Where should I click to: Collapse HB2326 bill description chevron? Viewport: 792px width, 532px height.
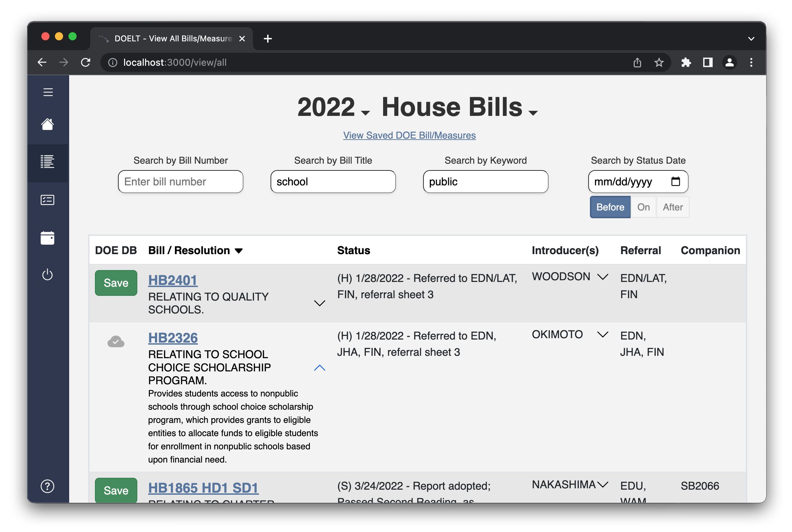click(319, 368)
